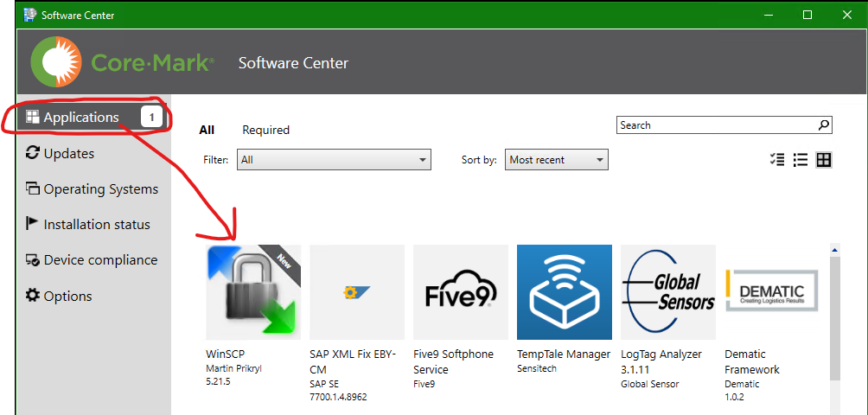Click the Device compliance icon
Image resolution: width=868 pixels, height=415 pixels.
coord(33,260)
